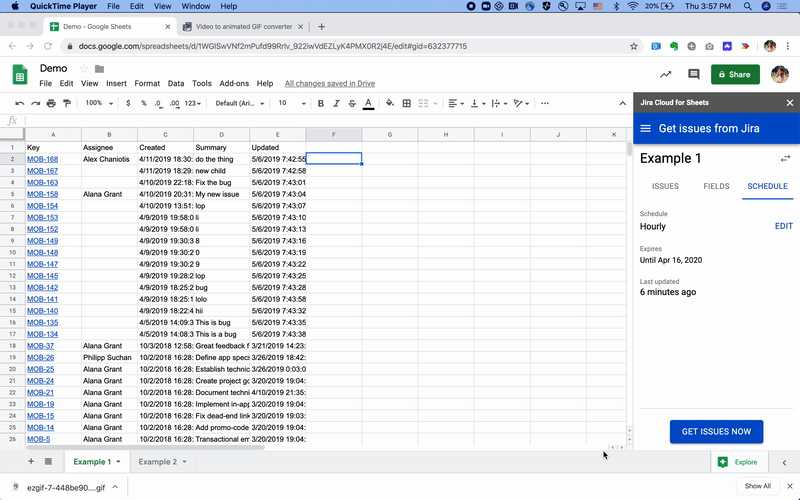Toggle bold formatting

pyautogui.click(x=320, y=104)
